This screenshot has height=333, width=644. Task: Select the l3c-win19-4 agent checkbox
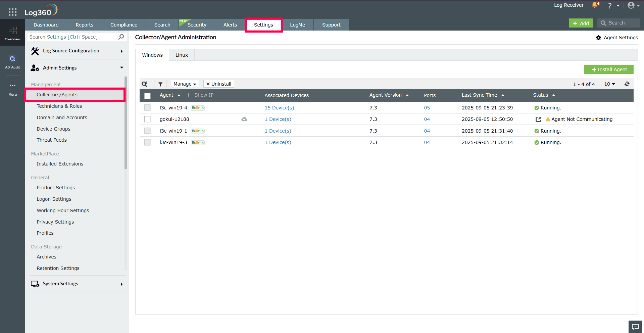[147, 108]
